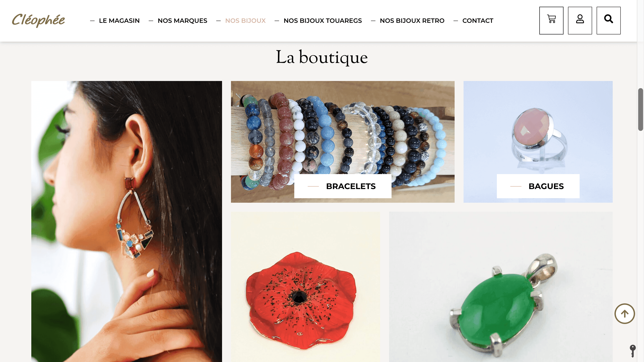Open the red poppy brooch image

pyautogui.click(x=305, y=287)
